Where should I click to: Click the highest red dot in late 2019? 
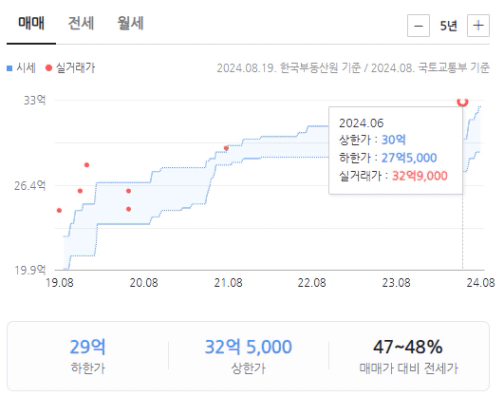point(87,165)
